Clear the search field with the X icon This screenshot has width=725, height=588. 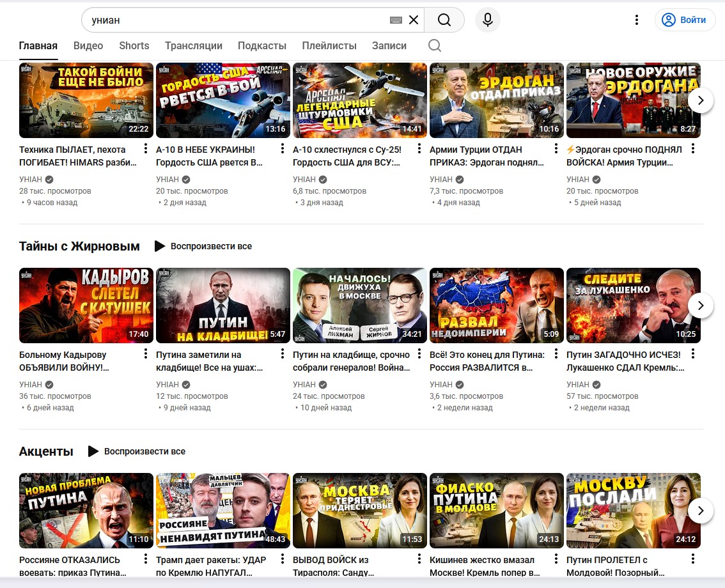click(x=414, y=20)
